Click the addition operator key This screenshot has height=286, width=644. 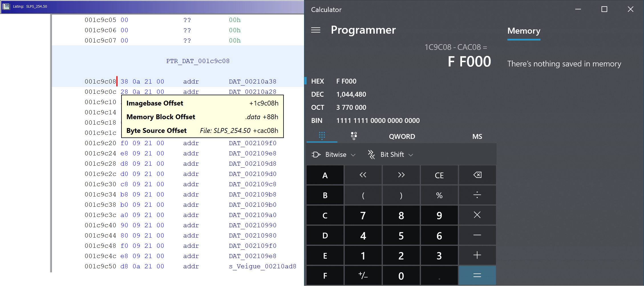pos(477,255)
